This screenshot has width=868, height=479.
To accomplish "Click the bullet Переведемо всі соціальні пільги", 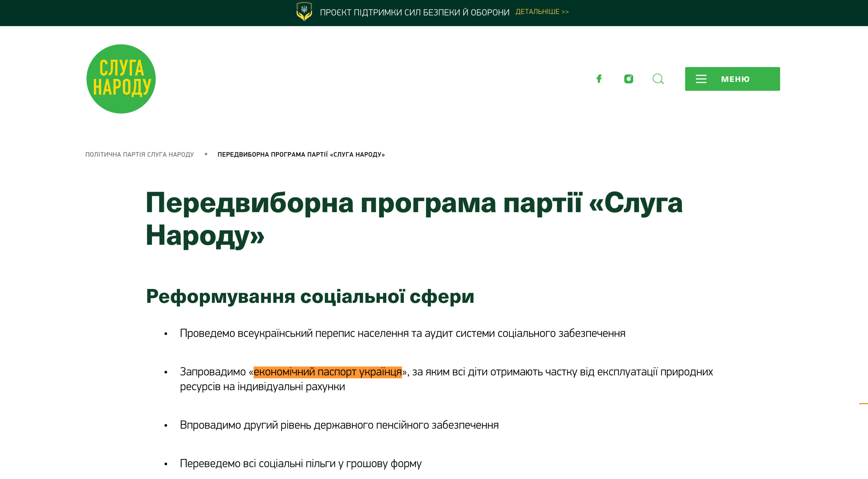I will (x=301, y=464).
